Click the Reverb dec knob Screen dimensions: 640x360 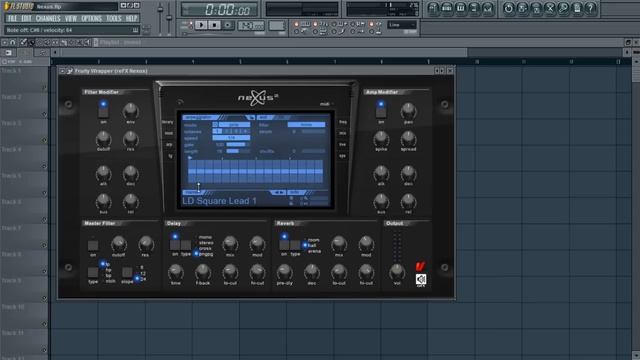[x=311, y=272]
